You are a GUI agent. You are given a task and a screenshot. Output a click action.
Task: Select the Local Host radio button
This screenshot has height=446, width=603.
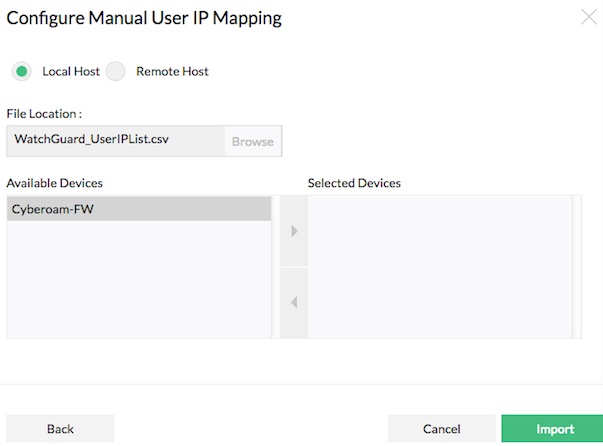point(22,71)
